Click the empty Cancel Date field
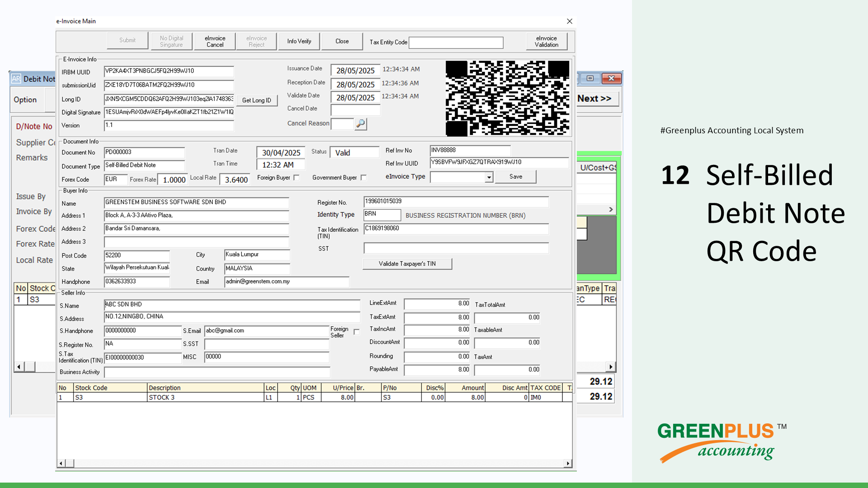The width and height of the screenshot is (868, 488). click(355, 110)
